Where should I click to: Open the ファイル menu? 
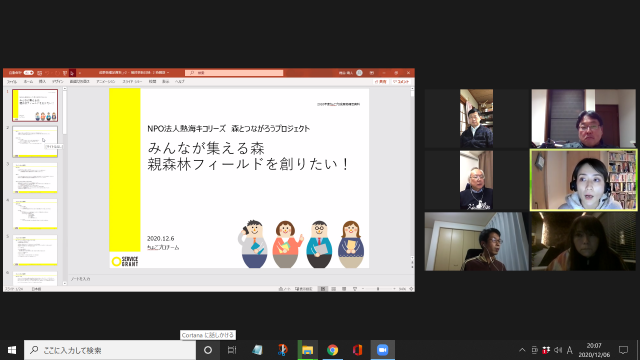click(12, 82)
